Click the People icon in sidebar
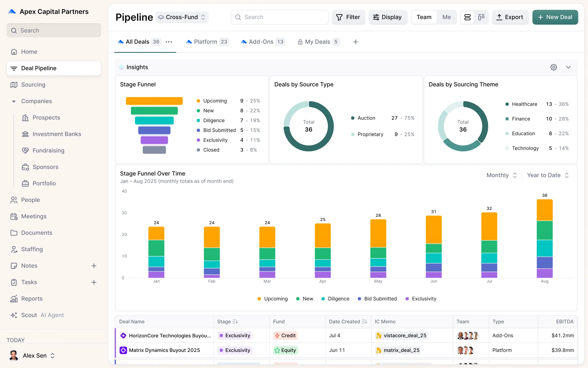This screenshot has height=368, width=588. pos(14,200)
